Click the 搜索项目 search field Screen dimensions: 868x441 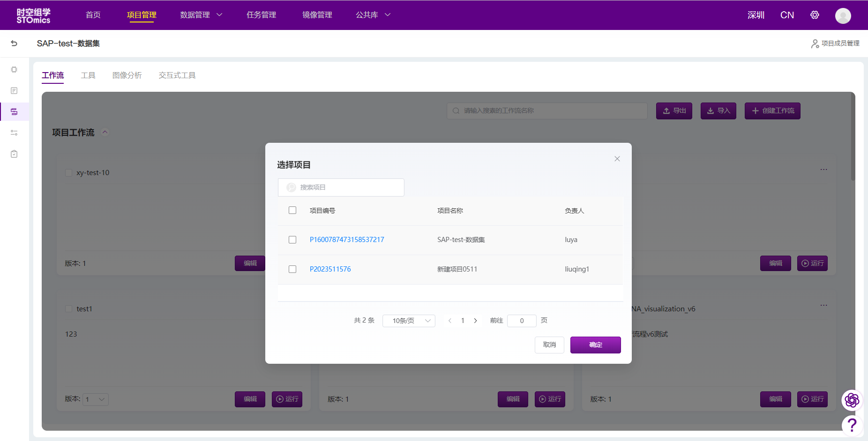(x=347, y=187)
